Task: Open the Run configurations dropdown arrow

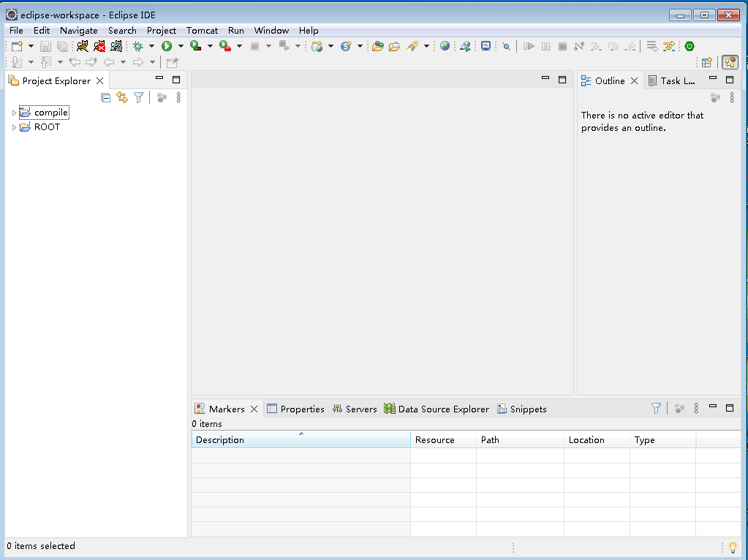Action: pyautogui.click(x=181, y=46)
